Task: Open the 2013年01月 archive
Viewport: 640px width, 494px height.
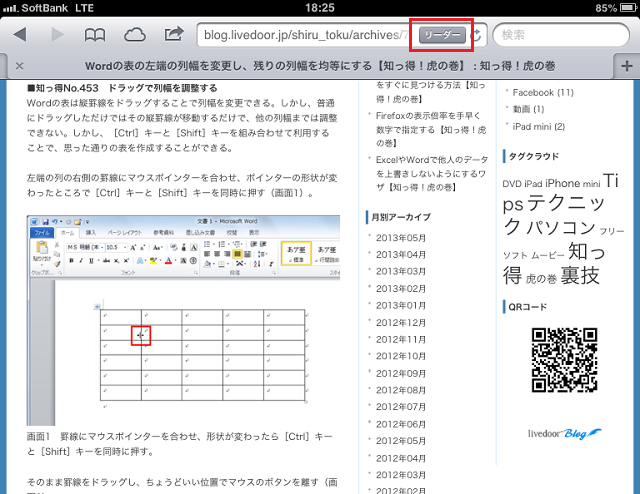Action: tap(400, 305)
